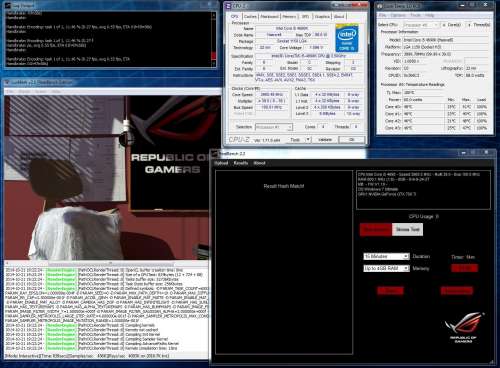This screenshot has height=368, width=500.
Task: Click the LuxMark render viewport
Action: (112, 178)
